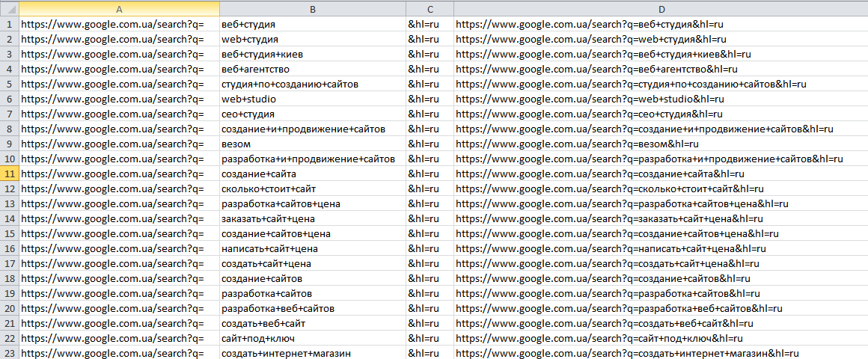Click cell with создание+сайта
Screen dimensions: 868x359
coord(313,174)
